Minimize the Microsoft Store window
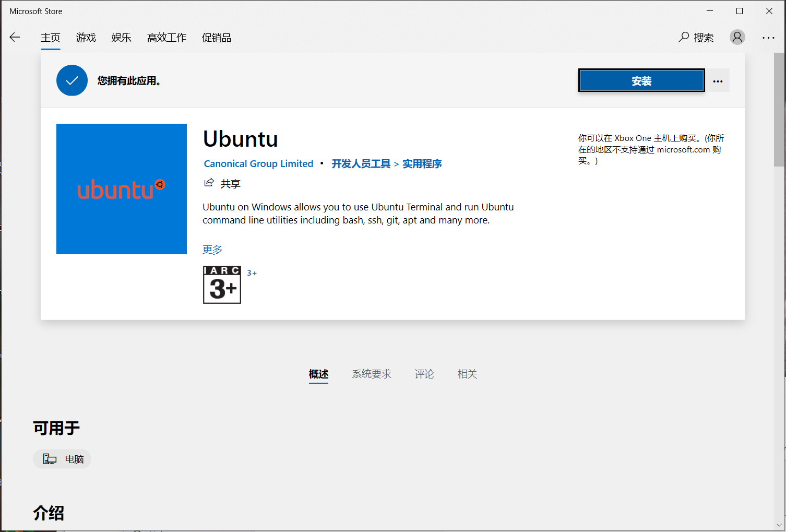The height and width of the screenshot is (532, 786). pos(710,11)
